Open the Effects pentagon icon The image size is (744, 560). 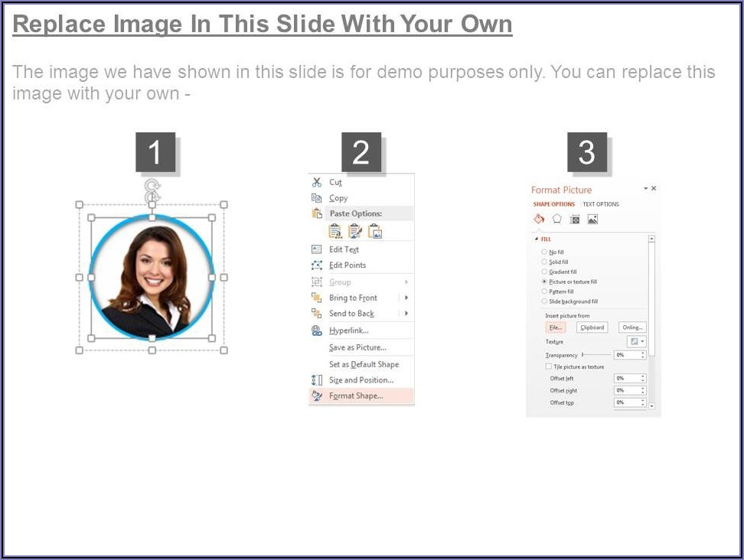pos(557,219)
